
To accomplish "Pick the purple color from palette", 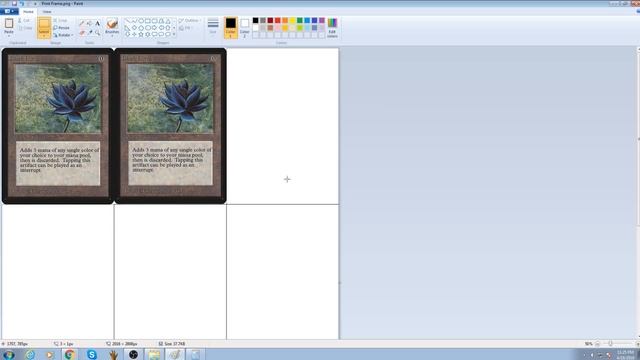I will point(322,20).
